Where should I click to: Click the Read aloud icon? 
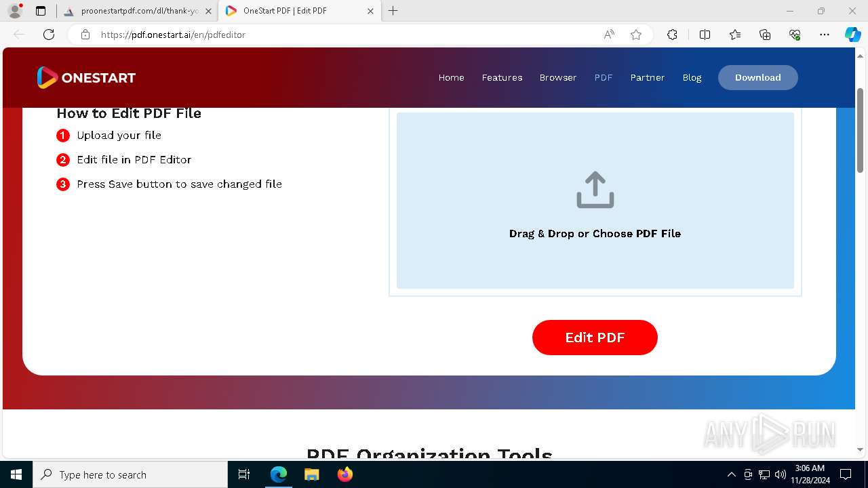(x=609, y=35)
